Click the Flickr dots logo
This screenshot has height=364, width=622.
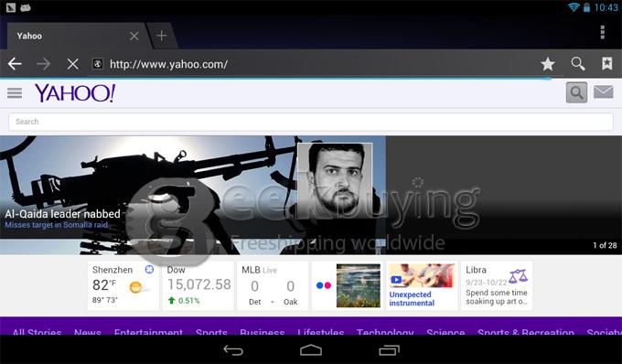tap(324, 285)
